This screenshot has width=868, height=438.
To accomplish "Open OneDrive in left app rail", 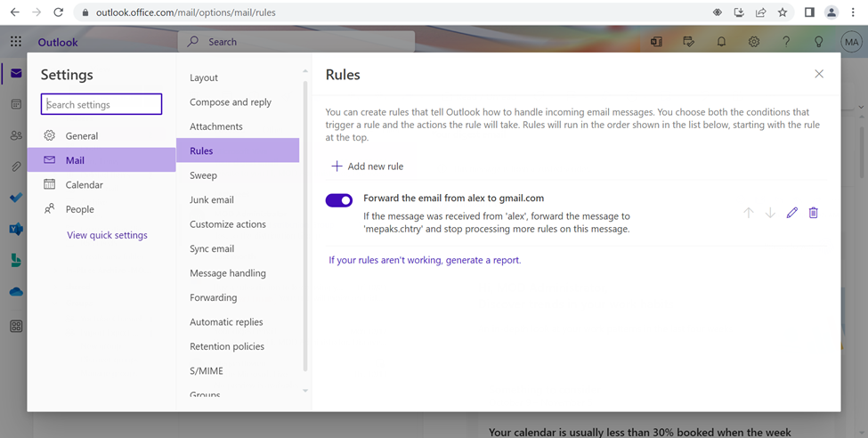I will tap(16, 291).
